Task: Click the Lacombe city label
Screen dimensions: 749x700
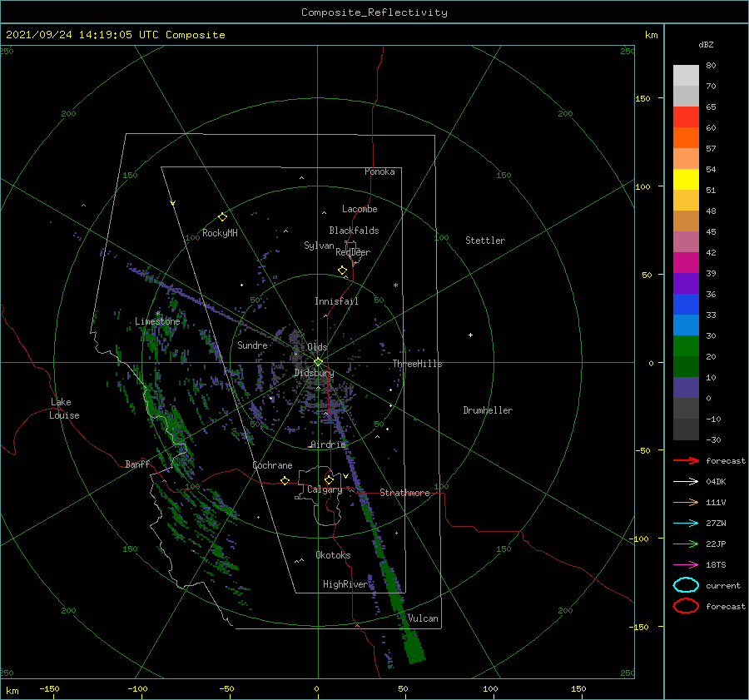Action: pos(360,209)
